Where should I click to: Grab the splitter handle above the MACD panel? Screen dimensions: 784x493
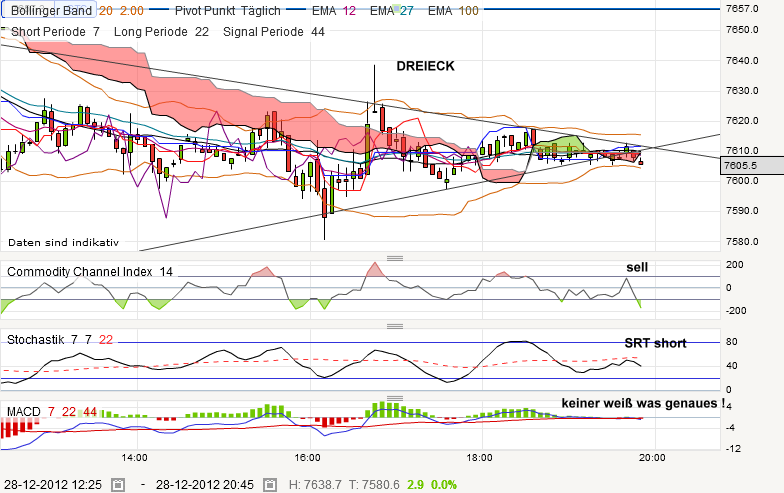click(395, 398)
